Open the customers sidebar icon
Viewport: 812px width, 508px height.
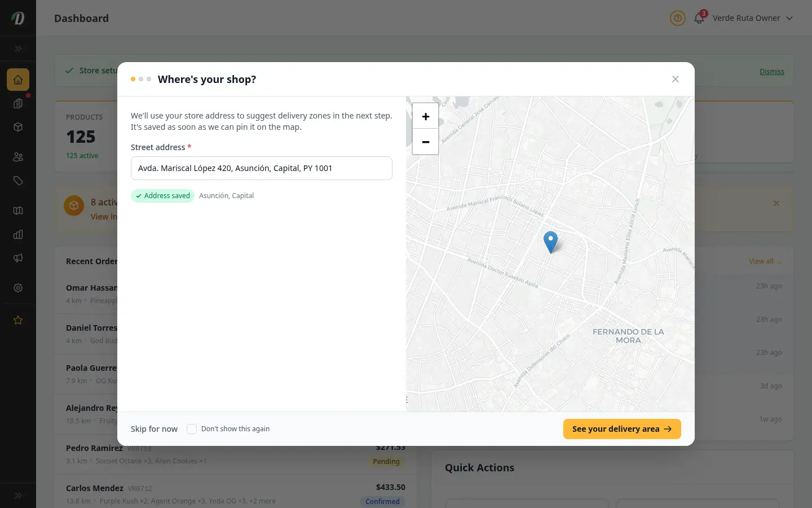point(18,157)
